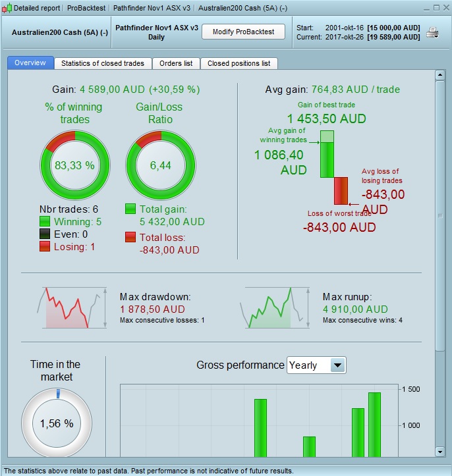Click the Max consecutive wins: 4 text

click(362, 320)
